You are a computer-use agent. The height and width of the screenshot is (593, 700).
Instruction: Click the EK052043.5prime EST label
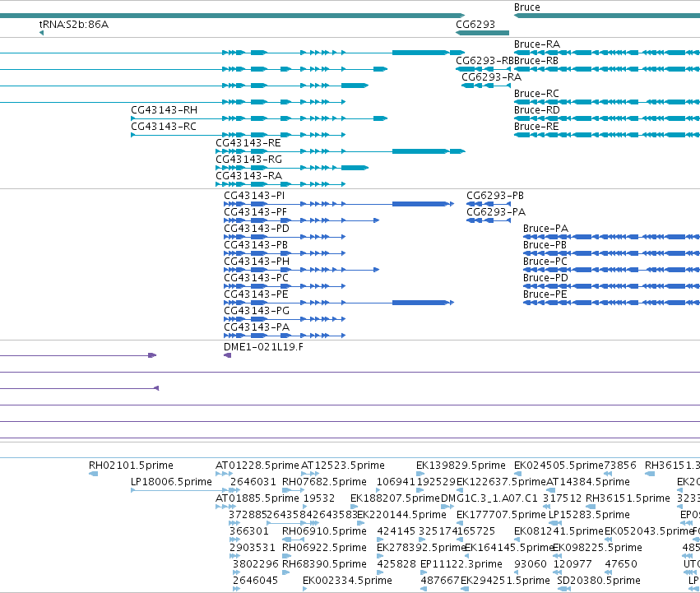click(x=649, y=531)
